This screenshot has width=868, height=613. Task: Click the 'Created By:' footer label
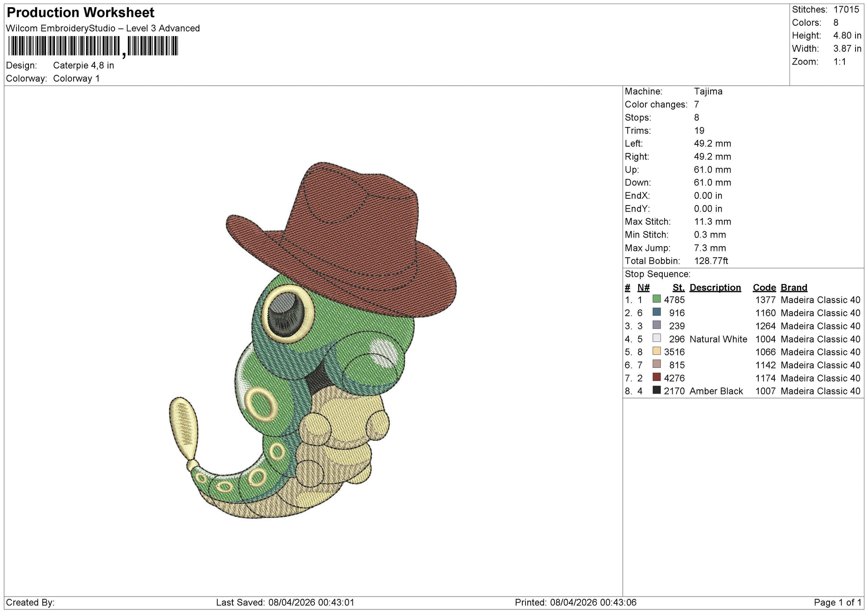[x=30, y=603]
